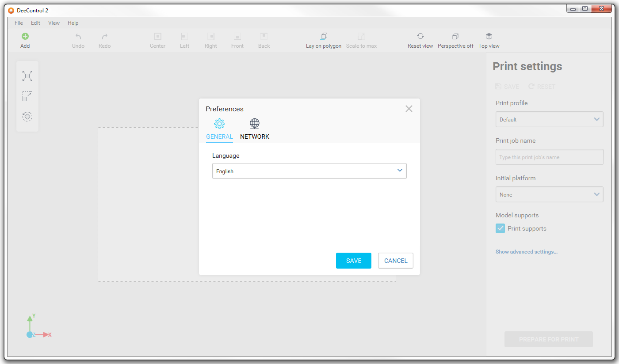This screenshot has width=619, height=364.
Task: Select the scale tool in left panel
Action: (x=27, y=96)
